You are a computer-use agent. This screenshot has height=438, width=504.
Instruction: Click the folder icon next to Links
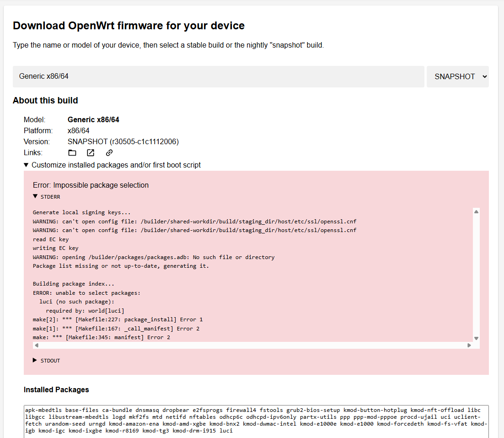[72, 153]
